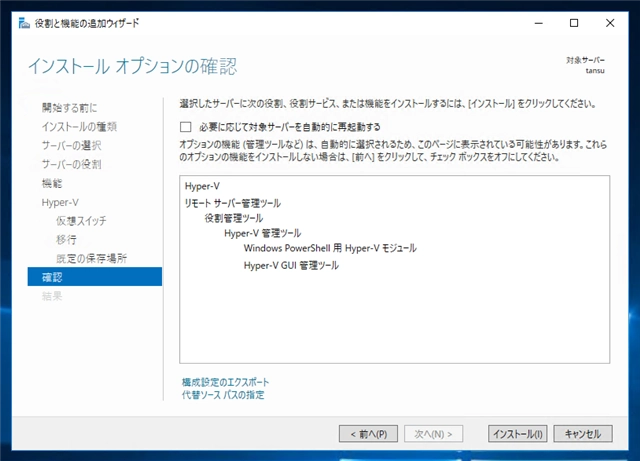Image resolution: width=640 pixels, height=461 pixels.
Task: Maximize the wizard window
Action: (x=574, y=23)
